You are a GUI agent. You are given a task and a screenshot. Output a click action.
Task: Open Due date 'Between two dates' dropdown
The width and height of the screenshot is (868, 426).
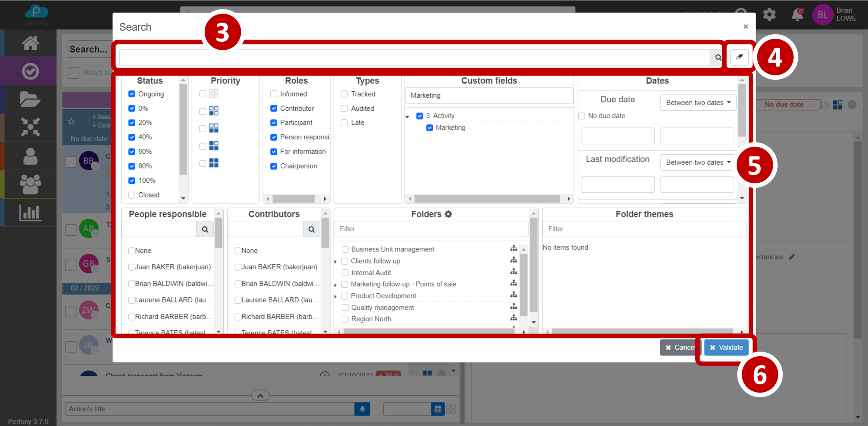pos(698,103)
